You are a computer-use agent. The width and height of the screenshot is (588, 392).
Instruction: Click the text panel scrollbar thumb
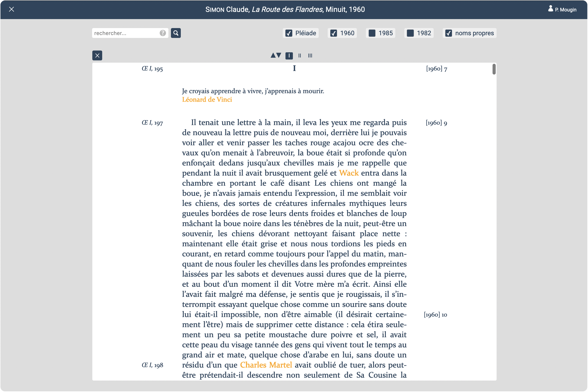coord(494,69)
